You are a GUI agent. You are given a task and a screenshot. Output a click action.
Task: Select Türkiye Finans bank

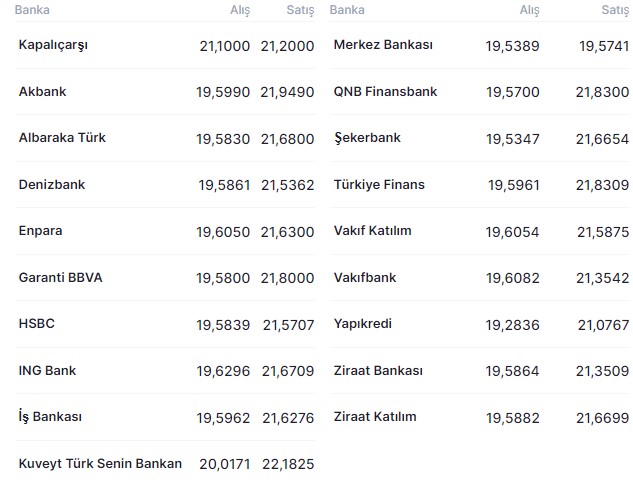[379, 185]
